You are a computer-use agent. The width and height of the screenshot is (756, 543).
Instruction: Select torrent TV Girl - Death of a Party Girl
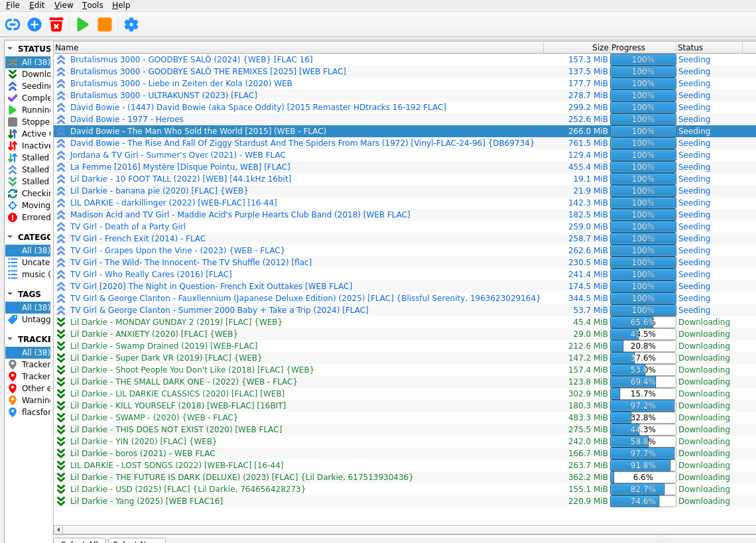[128, 227]
